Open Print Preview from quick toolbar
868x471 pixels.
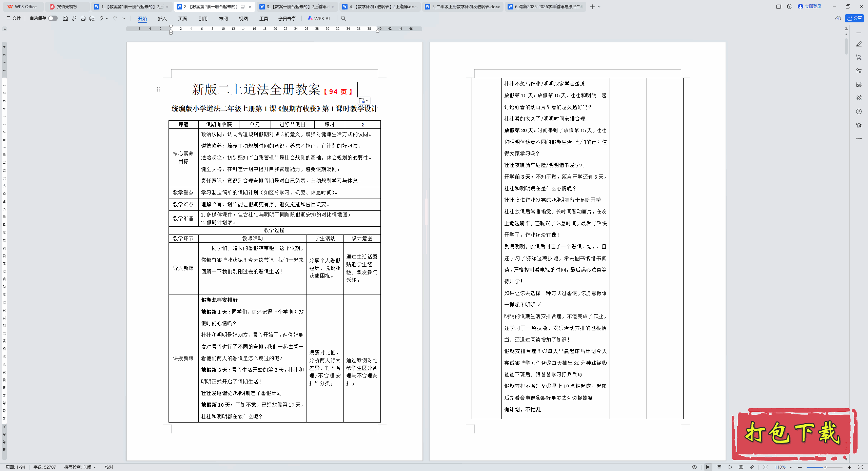(x=92, y=18)
